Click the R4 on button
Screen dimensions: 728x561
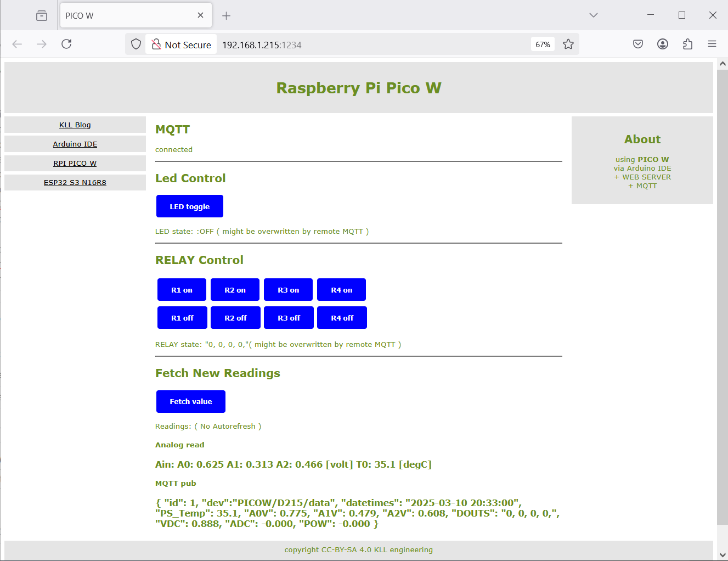(341, 290)
